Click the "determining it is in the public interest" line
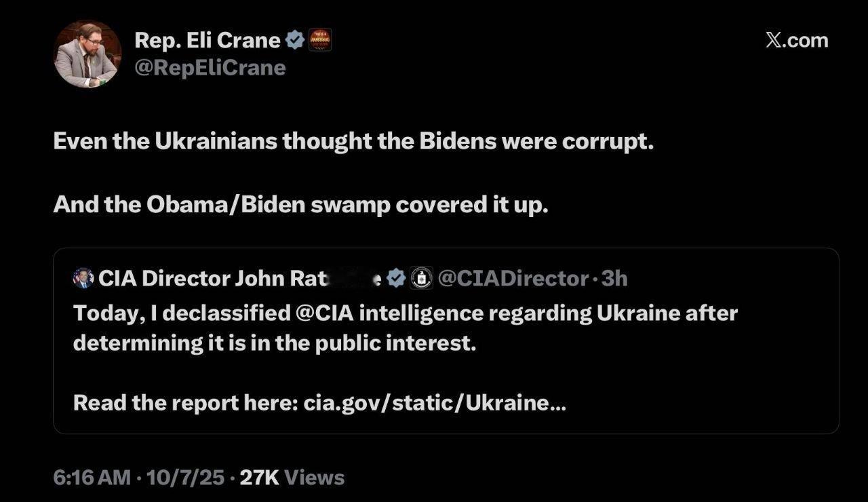 pyautogui.click(x=275, y=343)
